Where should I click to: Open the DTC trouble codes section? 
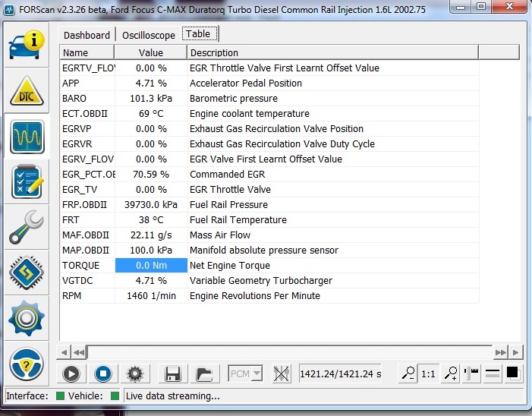[26, 92]
